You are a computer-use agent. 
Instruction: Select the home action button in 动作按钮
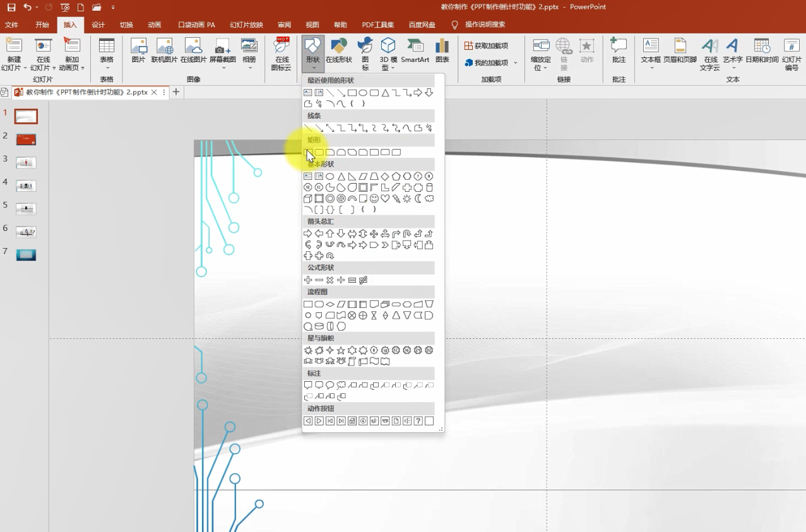pos(352,421)
